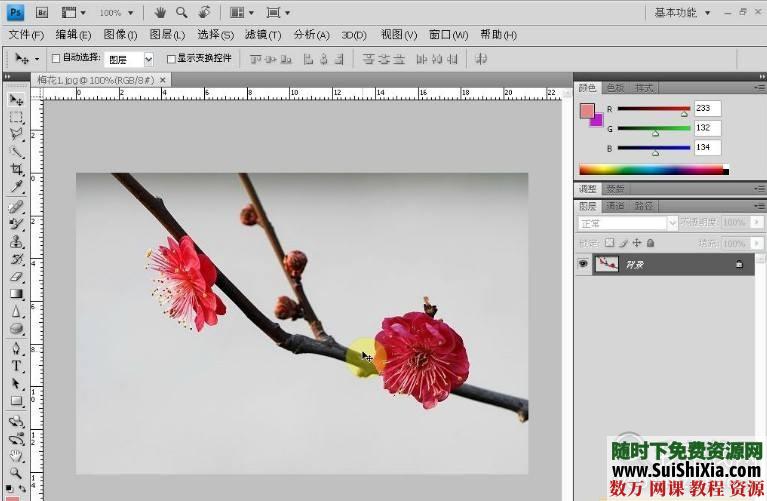The image size is (767, 501).
Task: Select the Gradient tool
Action: click(x=16, y=294)
